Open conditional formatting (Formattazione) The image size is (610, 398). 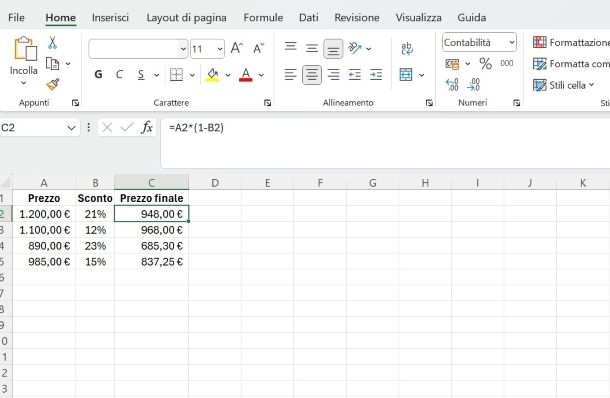click(571, 42)
